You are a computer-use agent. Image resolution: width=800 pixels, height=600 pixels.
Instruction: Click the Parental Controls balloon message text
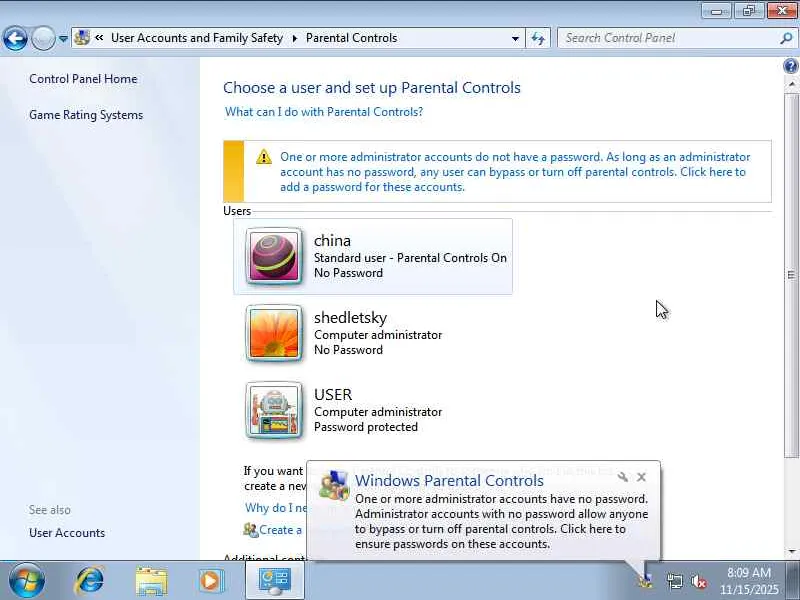pos(502,521)
